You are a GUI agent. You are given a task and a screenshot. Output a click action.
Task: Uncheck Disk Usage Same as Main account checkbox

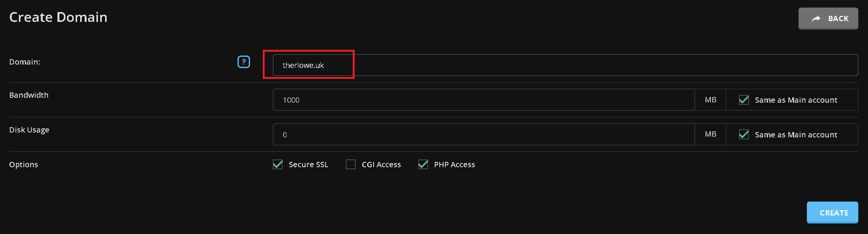click(x=744, y=135)
